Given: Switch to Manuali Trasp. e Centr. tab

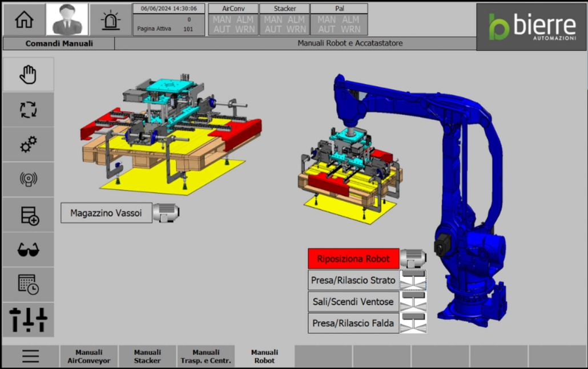Looking at the screenshot, I should 206,356.
